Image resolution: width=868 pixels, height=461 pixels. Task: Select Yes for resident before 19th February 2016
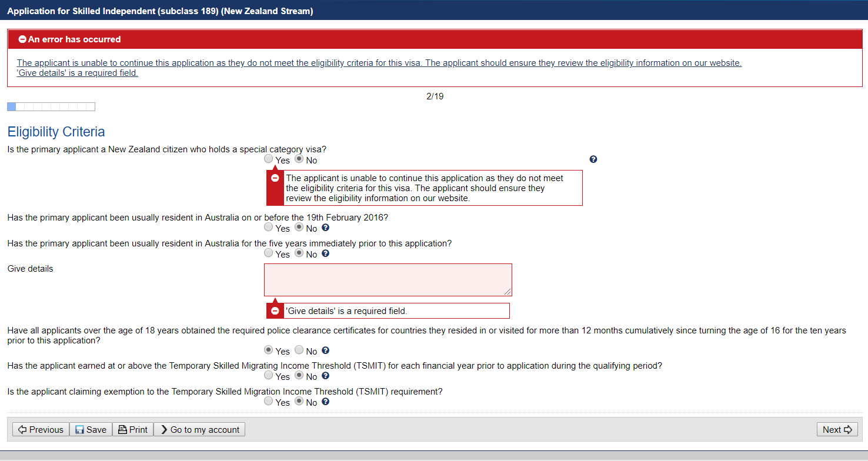[x=269, y=228]
